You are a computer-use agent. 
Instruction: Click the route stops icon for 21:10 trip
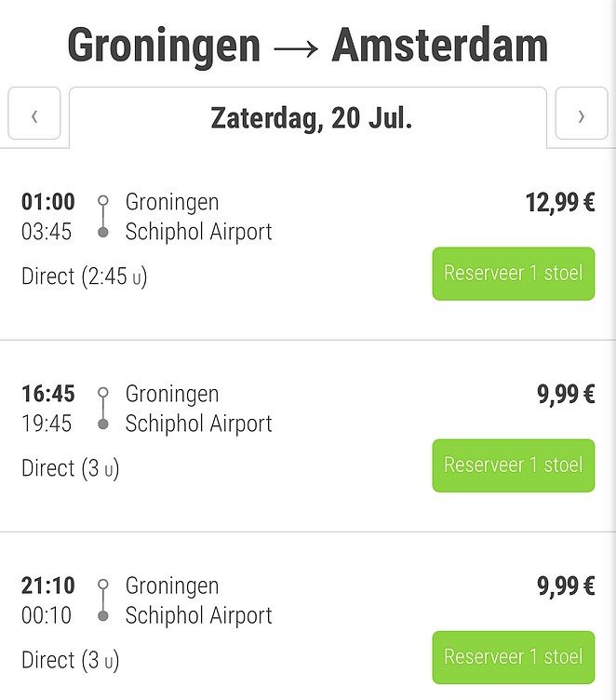(103, 600)
